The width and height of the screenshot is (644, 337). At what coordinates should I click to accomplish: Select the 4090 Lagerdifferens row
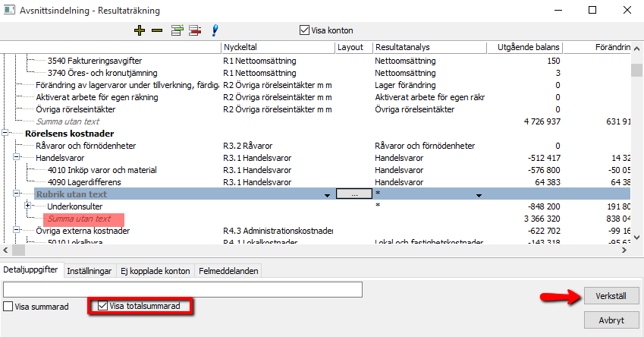(84, 182)
